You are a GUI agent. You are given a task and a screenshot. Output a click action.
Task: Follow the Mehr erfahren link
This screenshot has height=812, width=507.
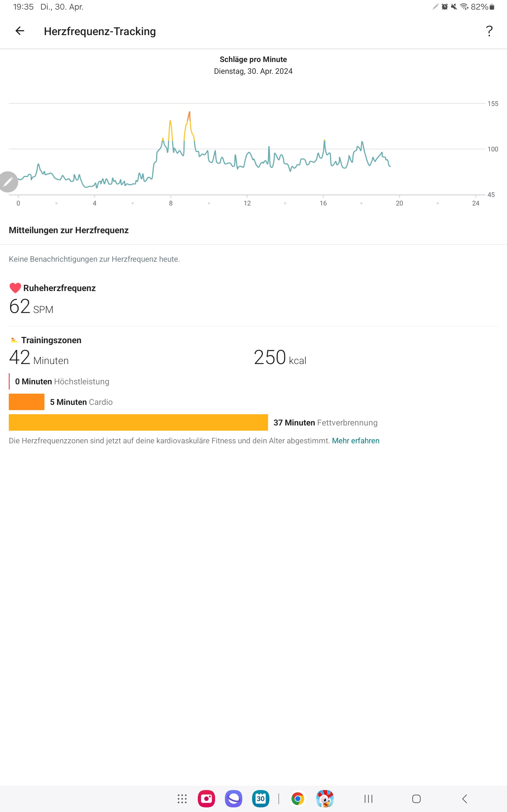pyautogui.click(x=356, y=441)
